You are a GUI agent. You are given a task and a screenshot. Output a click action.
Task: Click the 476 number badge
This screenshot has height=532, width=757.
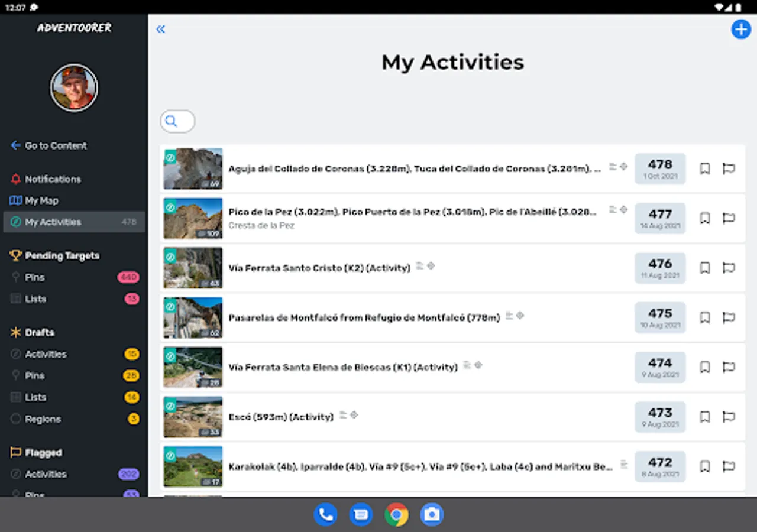[x=660, y=268]
